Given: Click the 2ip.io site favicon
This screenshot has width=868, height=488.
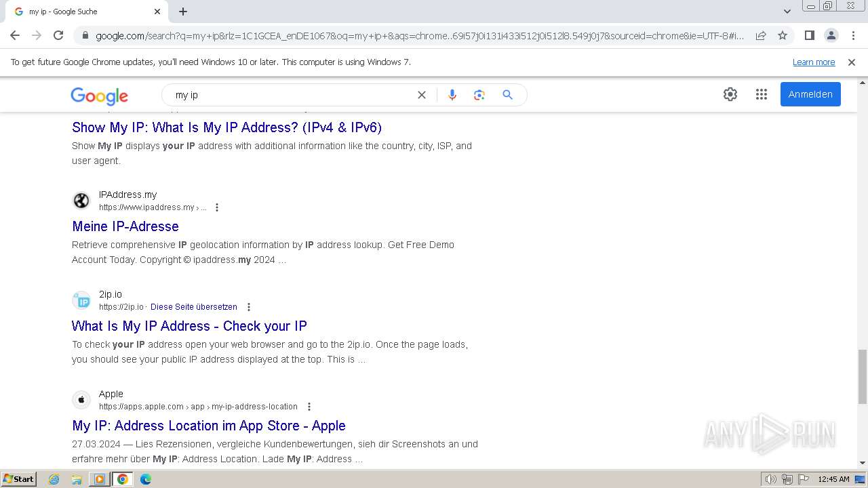Looking at the screenshot, I should click(81, 300).
